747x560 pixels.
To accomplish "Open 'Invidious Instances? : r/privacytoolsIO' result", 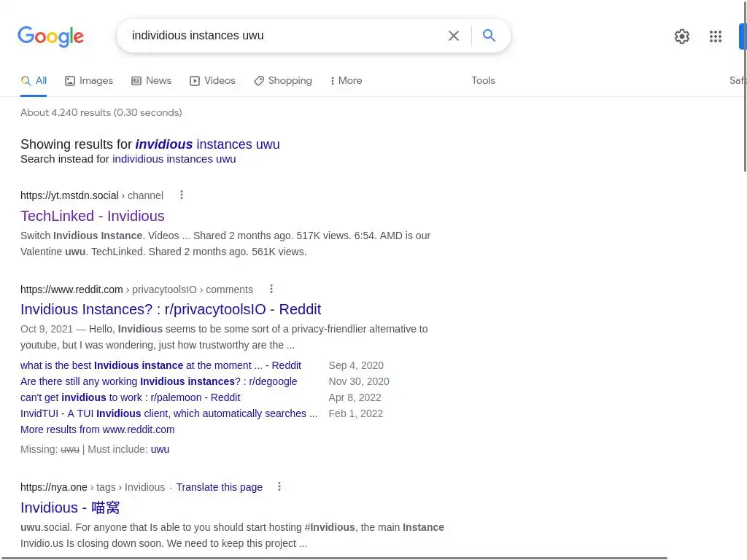I will click(x=171, y=309).
